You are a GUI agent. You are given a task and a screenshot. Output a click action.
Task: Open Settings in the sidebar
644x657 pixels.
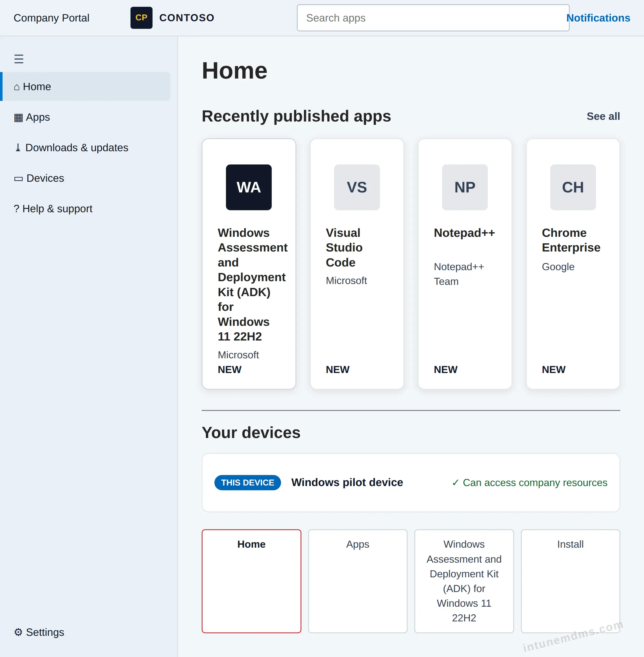(39, 632)
